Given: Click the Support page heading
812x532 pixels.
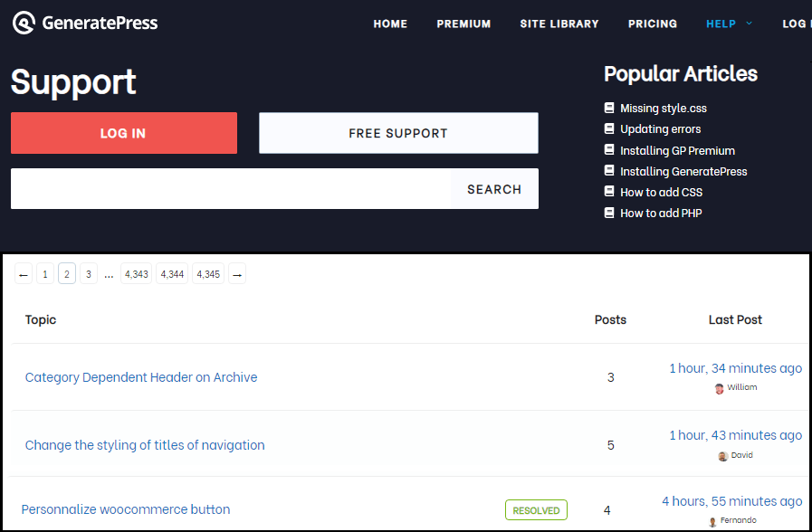Looking at the screenshot, I should tap(73, 81).
